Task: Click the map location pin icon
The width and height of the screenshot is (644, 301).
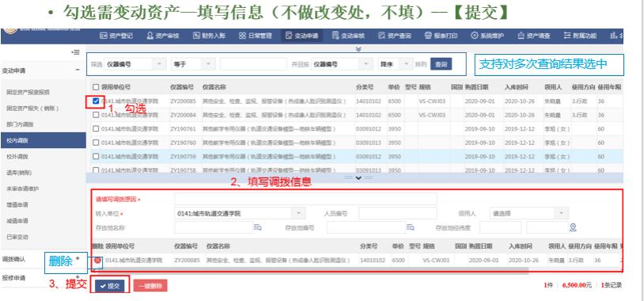Action: pyautogui.click(x=574, y=227)
